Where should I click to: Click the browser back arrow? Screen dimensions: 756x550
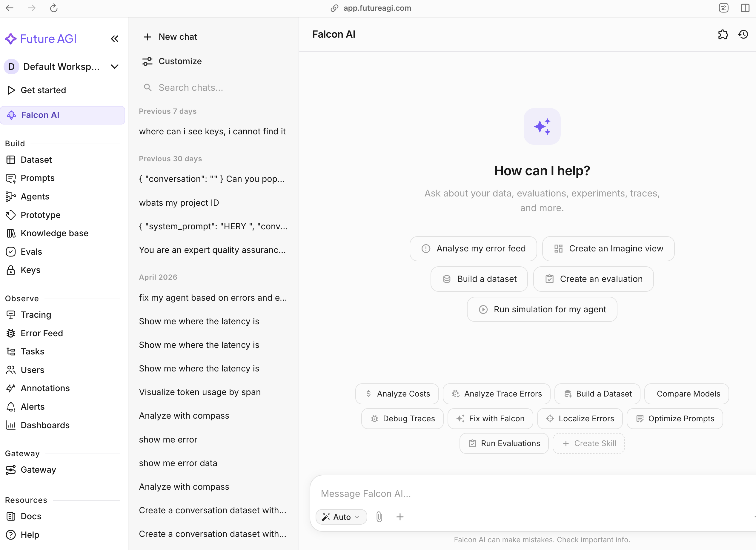point(10,8)
